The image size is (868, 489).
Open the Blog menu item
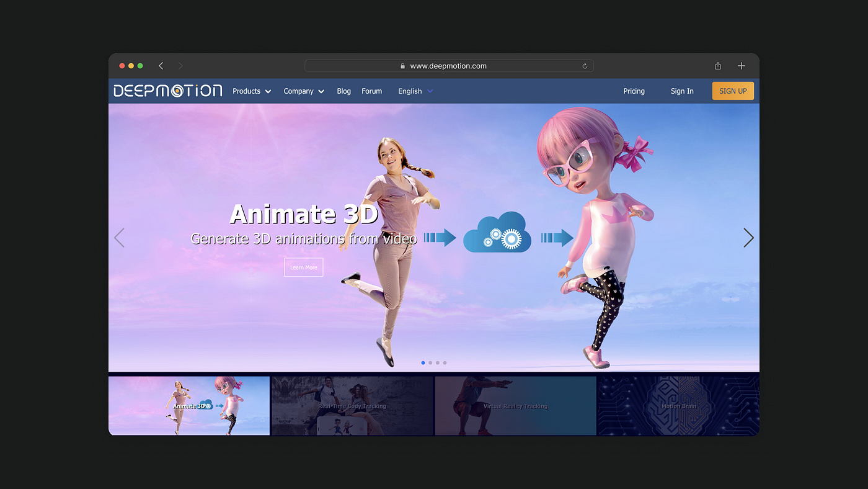pos(343,91)
